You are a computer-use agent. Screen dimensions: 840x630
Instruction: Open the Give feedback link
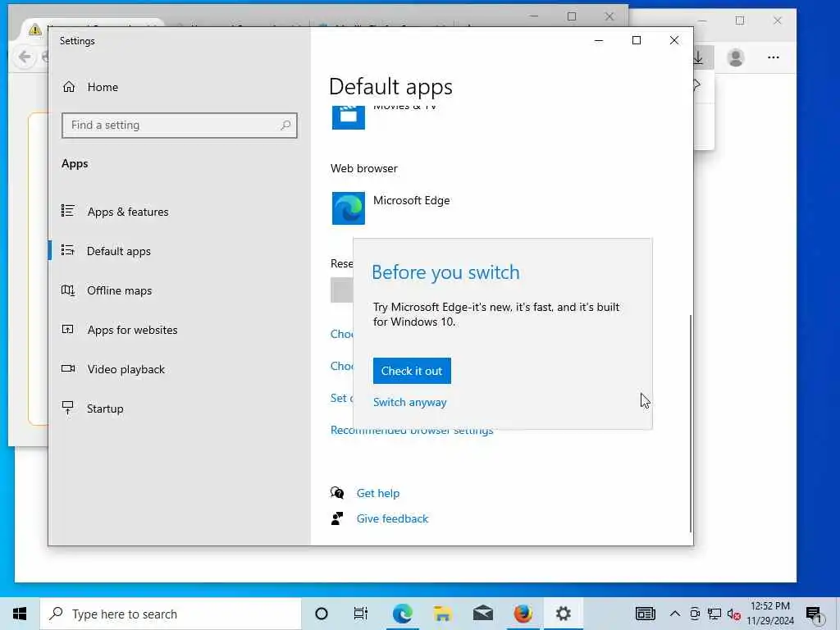point(392,519)
